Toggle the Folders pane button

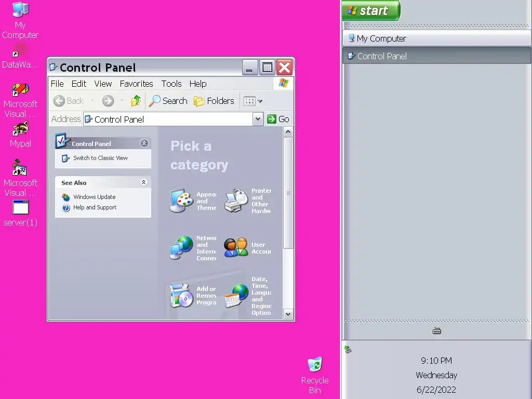coord(214,101)
